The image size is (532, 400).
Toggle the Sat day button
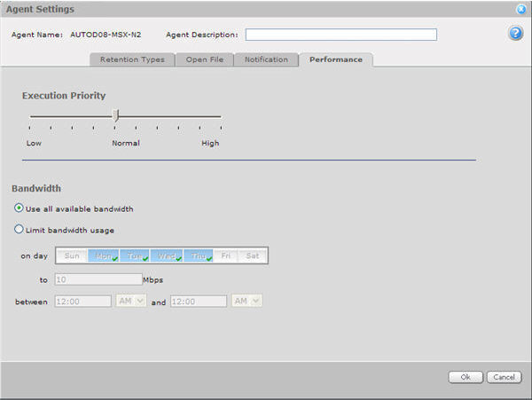(252, 255)
